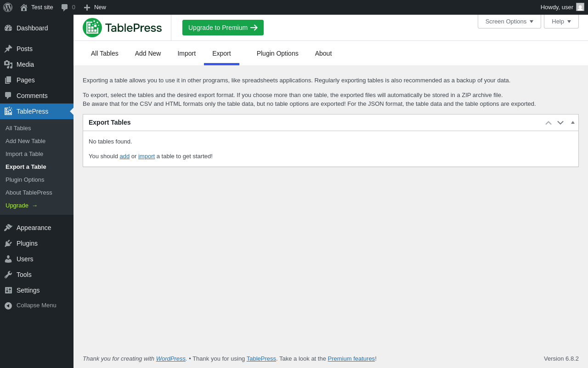
Task: Open Plugin Options tab
Action: pyautogui.click(x=277, y=53)
